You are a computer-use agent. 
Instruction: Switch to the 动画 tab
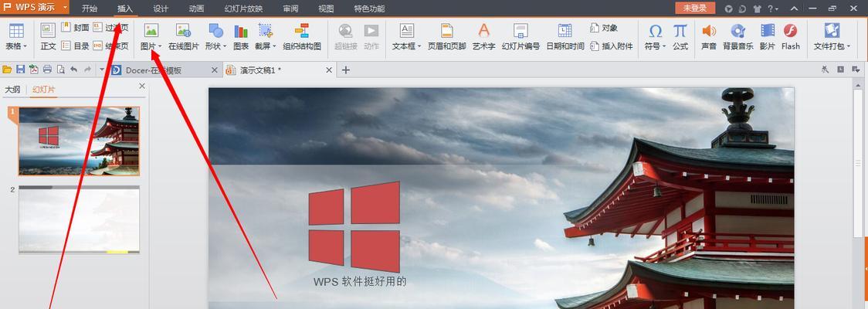[x=196, y=8]
